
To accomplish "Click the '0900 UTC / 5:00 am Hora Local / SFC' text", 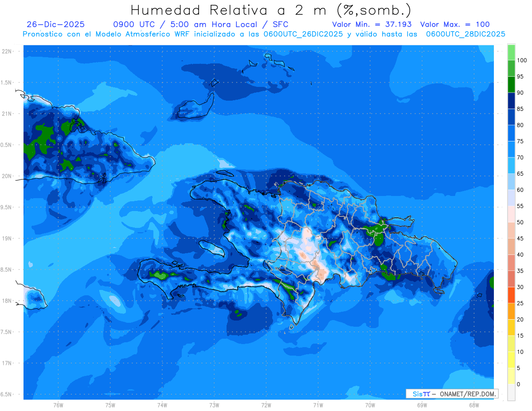I will pyautogui.click(x=201, y=24).
